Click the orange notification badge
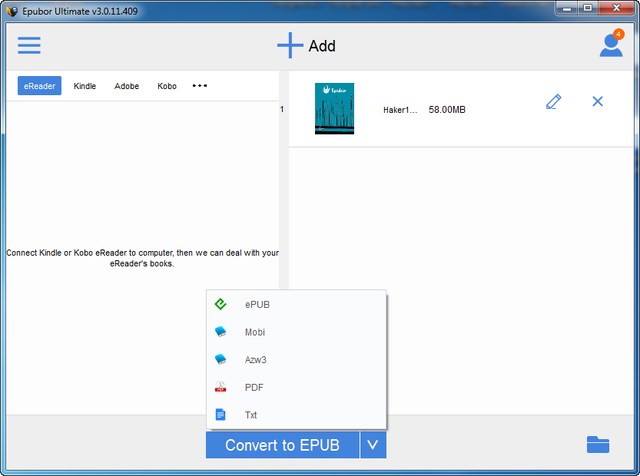 (619, 34)
